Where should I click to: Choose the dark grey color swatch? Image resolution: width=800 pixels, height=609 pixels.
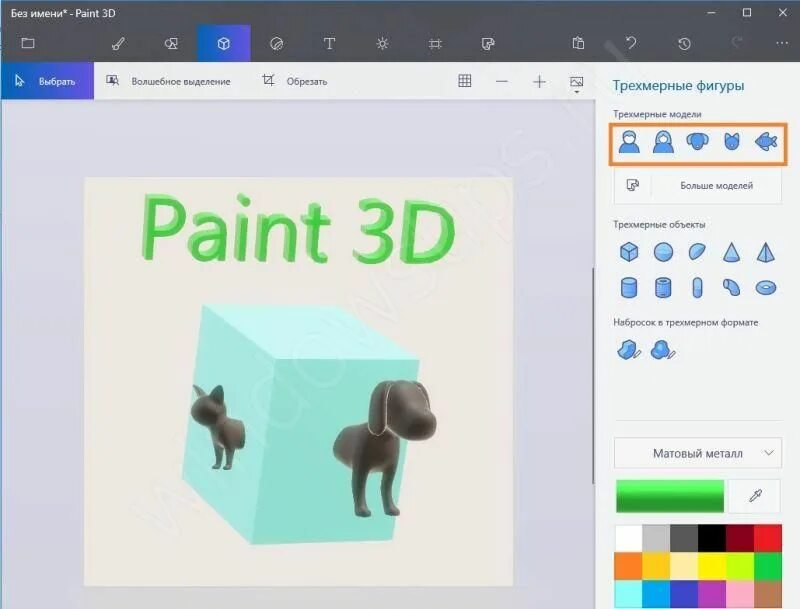pos(684,538)
